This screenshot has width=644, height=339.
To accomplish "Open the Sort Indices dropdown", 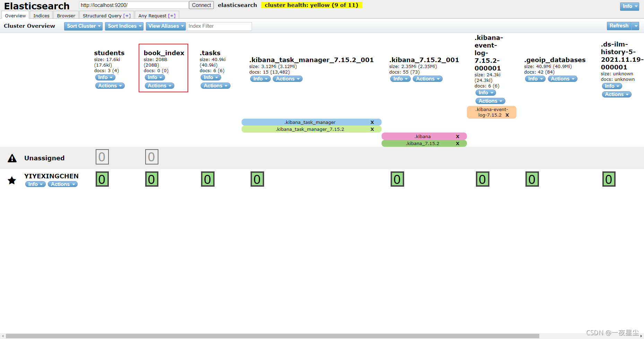I will point(124,26).
